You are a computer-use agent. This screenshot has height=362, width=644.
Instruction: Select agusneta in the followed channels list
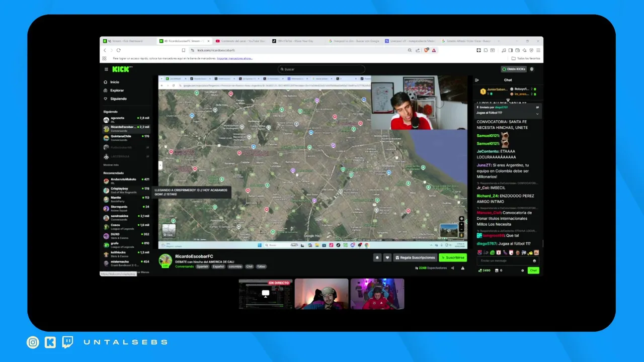(127, 119)
